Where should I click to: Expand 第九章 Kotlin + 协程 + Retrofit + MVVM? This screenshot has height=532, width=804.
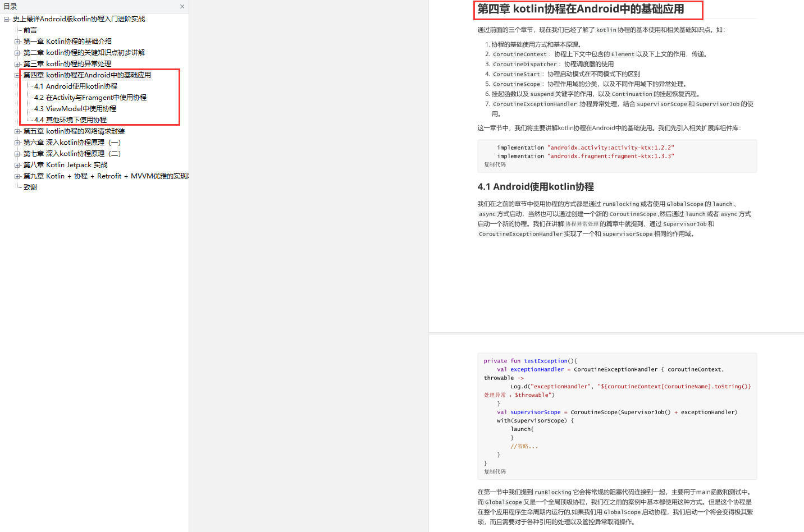17,176
